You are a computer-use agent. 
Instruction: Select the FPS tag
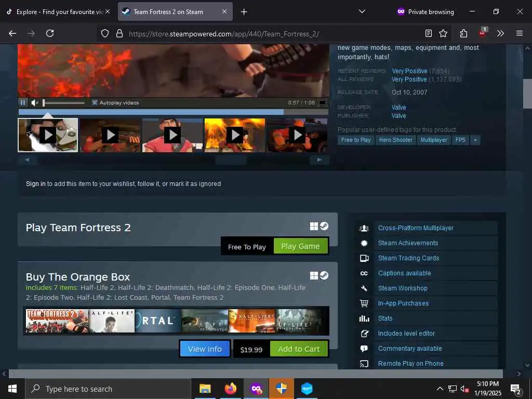coord(460,140)
